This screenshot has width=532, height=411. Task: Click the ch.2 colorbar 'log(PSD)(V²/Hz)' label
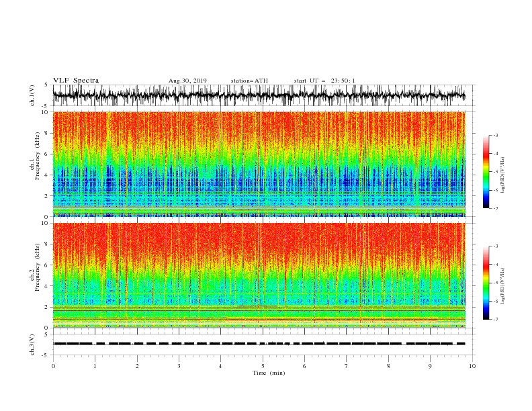pyautogui.click(x=502, y=286)
